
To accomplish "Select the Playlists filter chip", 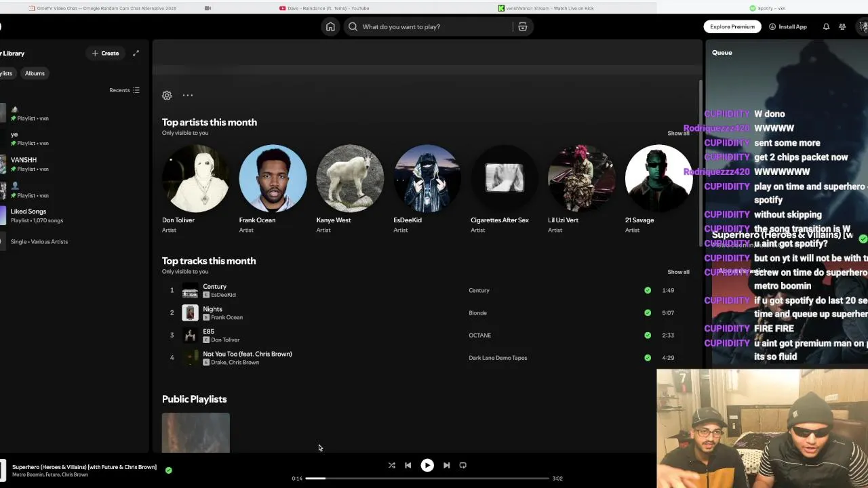I will tap(6, 73).
